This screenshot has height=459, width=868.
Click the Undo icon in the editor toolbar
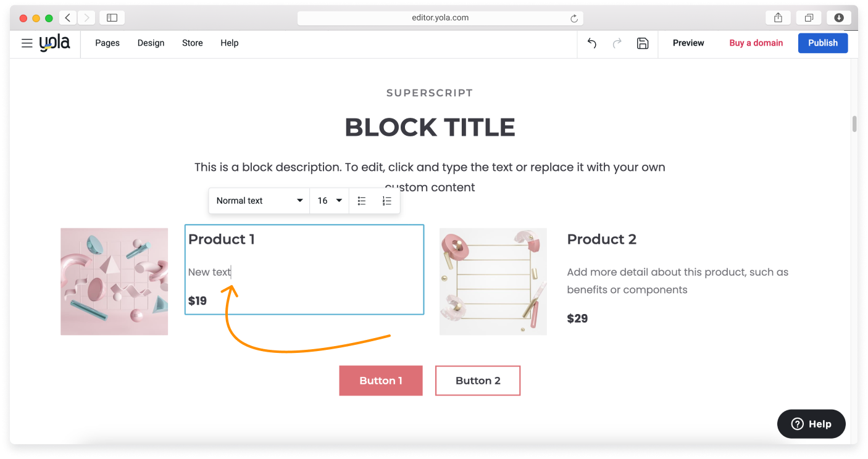tap(591, 43)
